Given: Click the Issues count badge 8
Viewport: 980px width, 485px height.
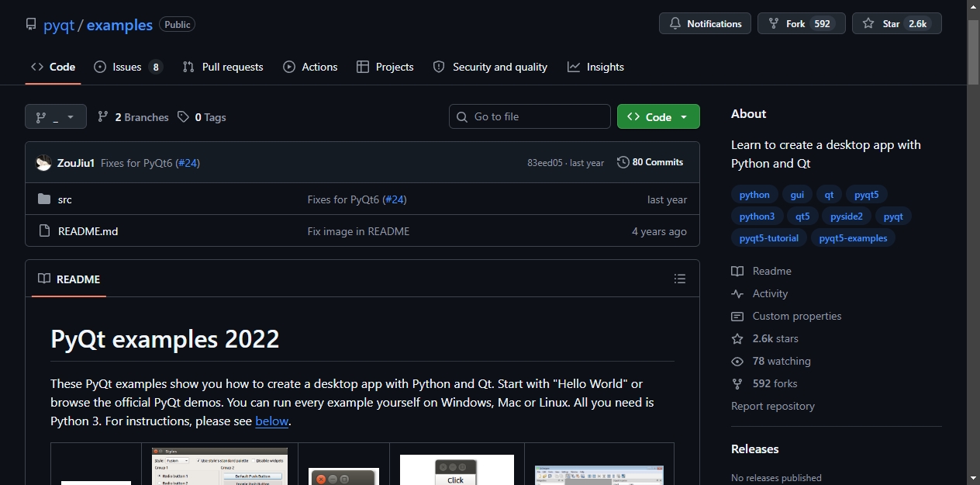Looking at the screenshot, I should pos(156,67).
